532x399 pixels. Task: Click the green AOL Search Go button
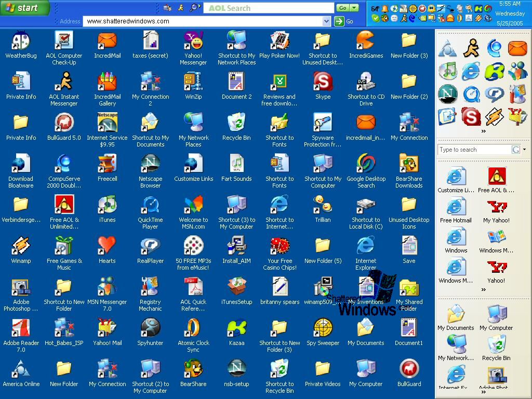click(x=343, y=8)
